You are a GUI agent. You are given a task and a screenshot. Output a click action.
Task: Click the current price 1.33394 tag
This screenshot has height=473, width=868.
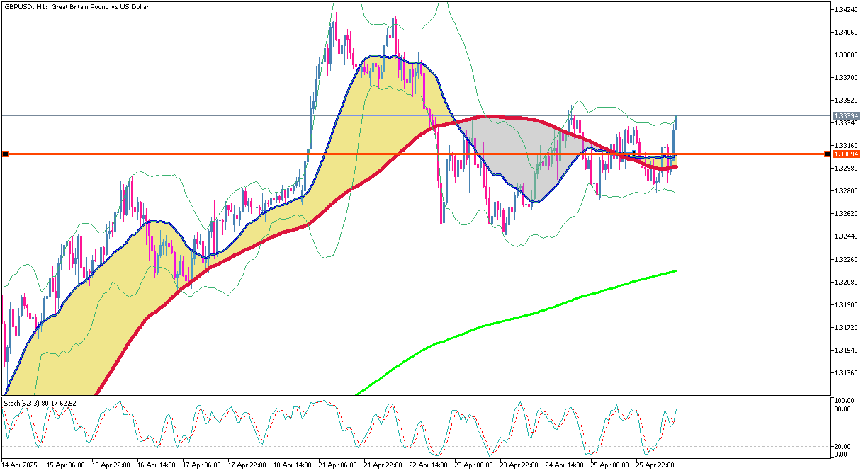pos(845,115)
